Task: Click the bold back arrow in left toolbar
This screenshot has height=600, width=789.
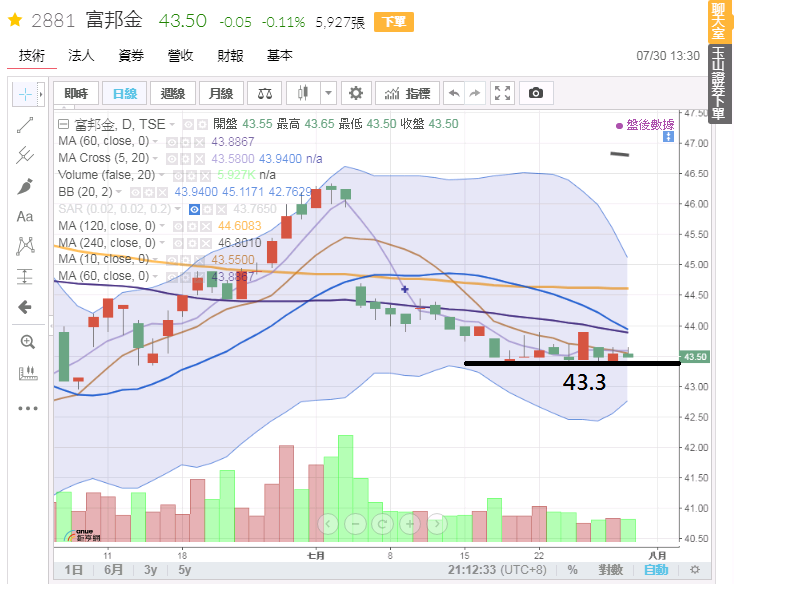Action: click(x=25, y=307)
